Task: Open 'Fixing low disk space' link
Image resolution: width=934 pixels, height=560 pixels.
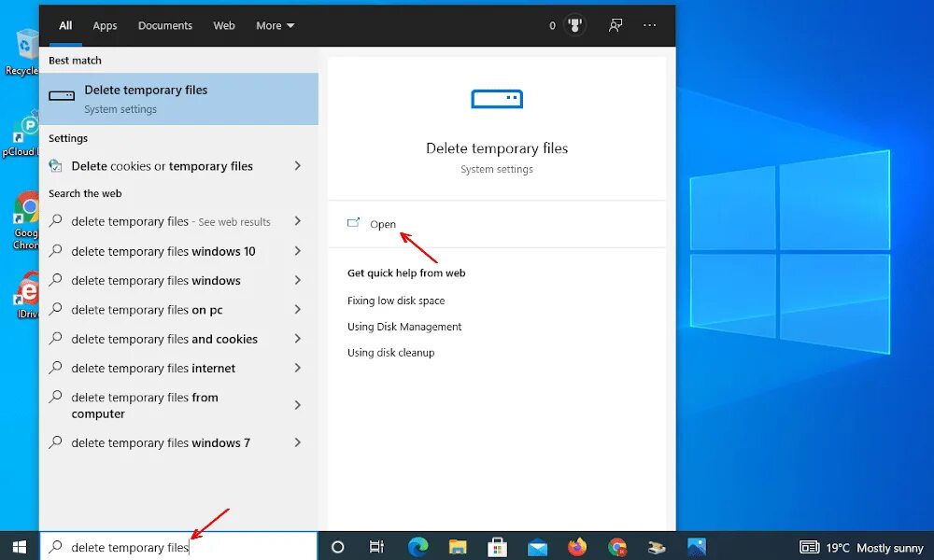Action: pos(396,301)
